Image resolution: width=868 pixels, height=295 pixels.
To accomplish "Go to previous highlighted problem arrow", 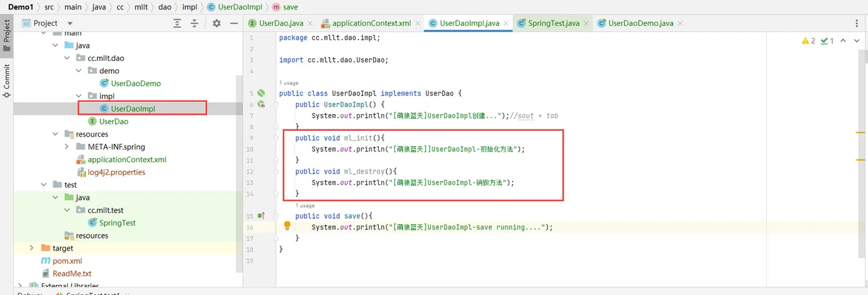I will pyautogui.click(x=843, y=41).
